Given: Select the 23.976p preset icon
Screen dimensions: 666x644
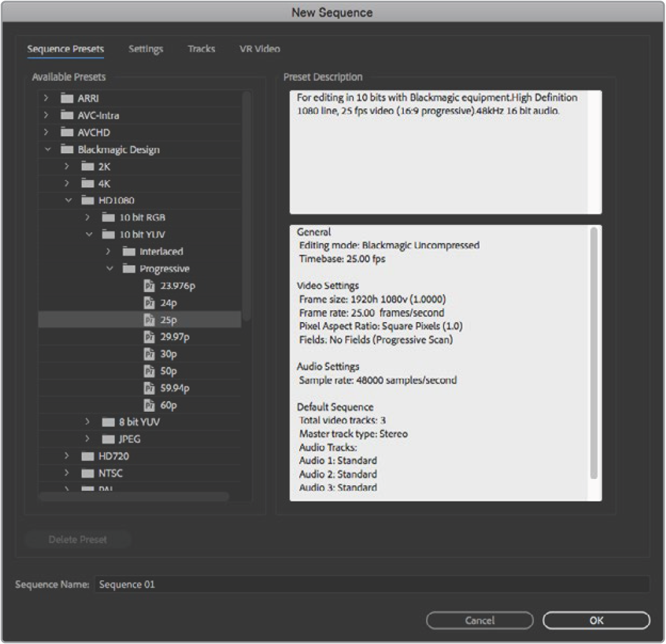Looking at the screenshot, I should click(x=149, y=286).
